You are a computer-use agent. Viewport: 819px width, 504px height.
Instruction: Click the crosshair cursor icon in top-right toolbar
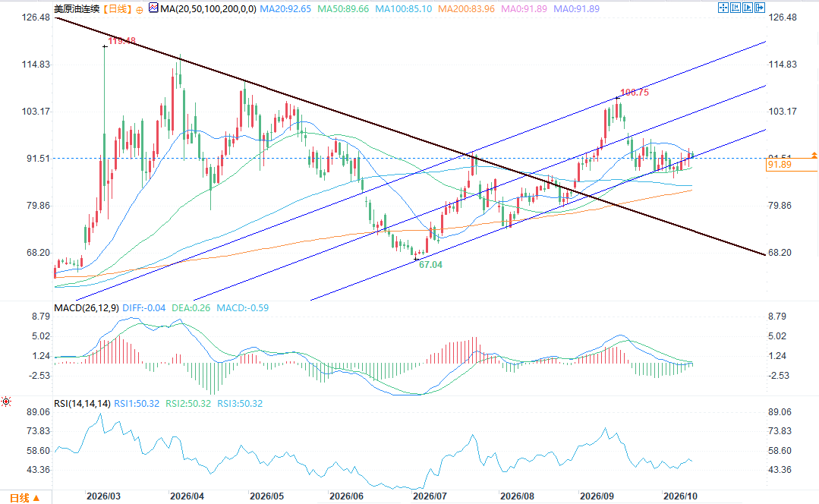coord(723,8)
